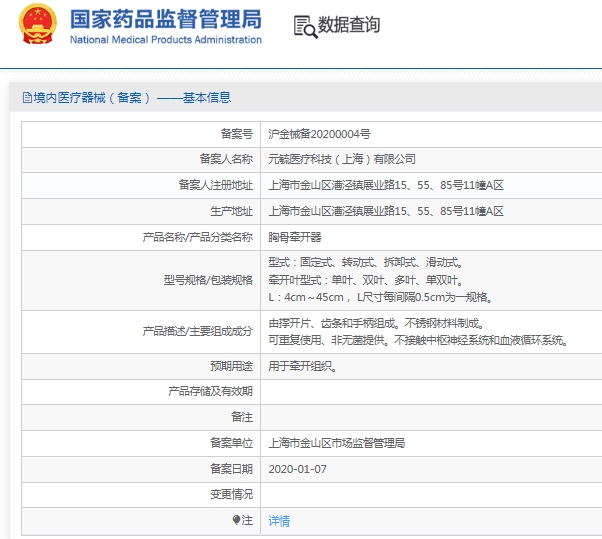The image size is (602, 539).
Task: Click the 生产地址 address value
Action: click(386, 211)
